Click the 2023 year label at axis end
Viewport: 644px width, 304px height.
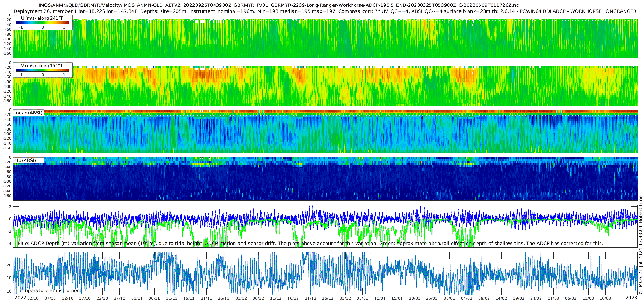pyautogui.click(x=631, y=298)
